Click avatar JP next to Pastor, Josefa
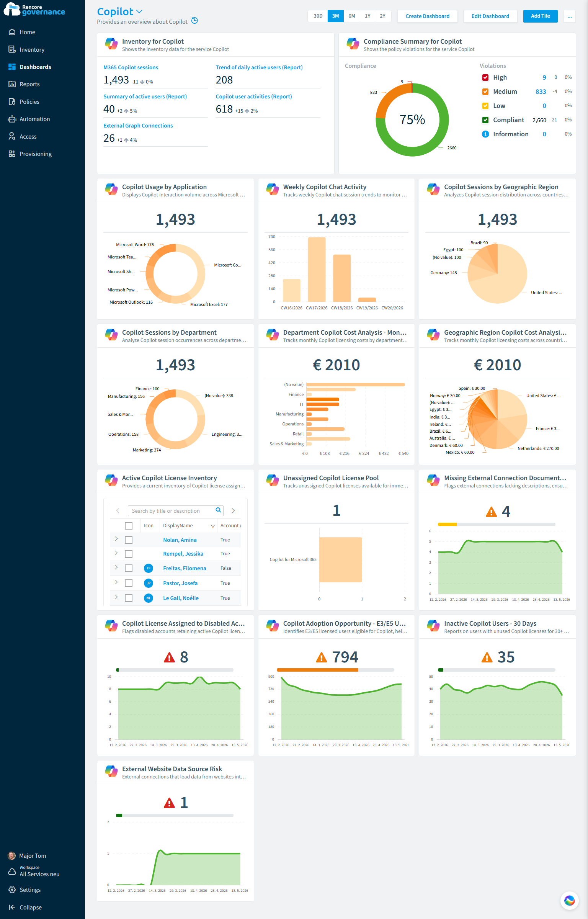 (149, 583)
